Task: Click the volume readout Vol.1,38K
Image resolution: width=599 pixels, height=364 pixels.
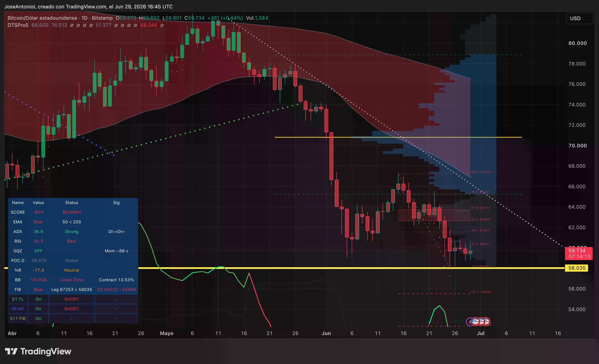Action: [258, 18]
